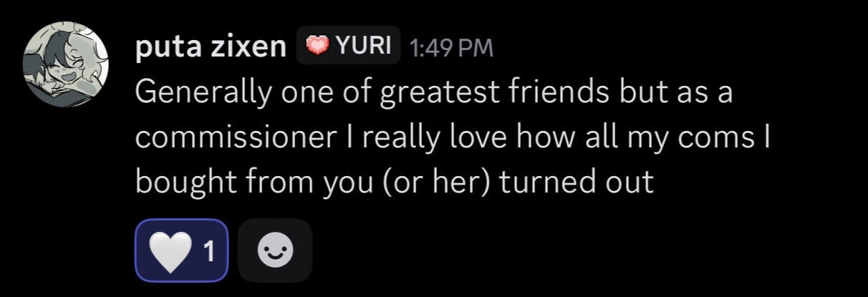Click the pink pixel heart tag icon

[317, 47]
